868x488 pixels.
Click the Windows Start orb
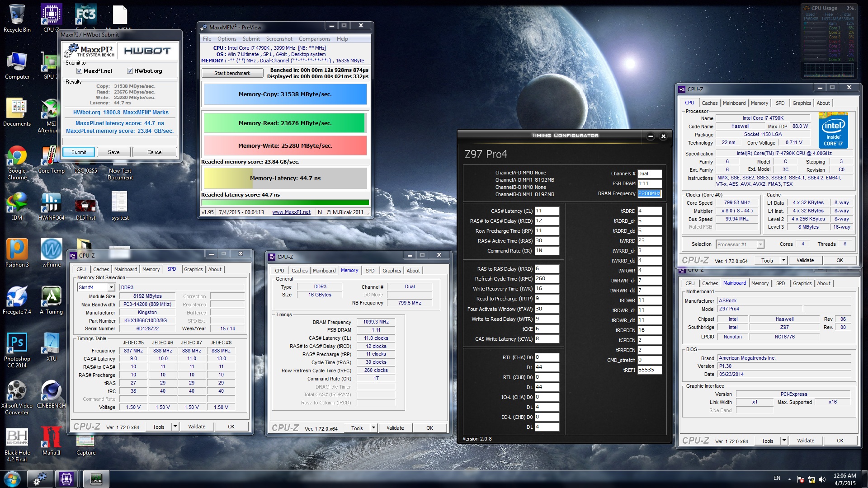(x=12, y=479)
